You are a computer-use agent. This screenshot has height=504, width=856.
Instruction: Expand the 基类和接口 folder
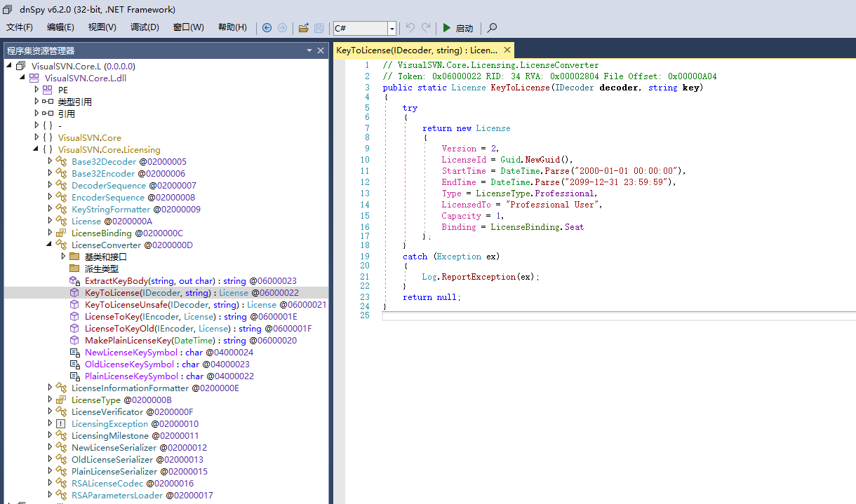[63, 257]
